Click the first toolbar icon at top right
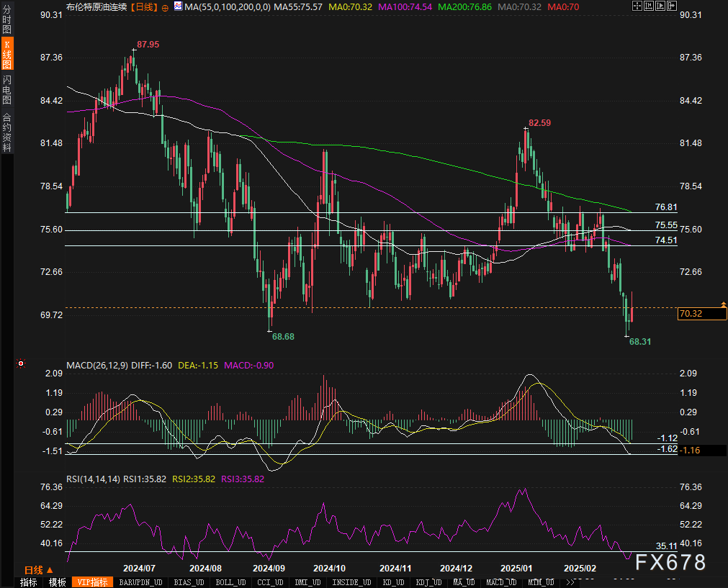This screenshot has width=728, height=588. tap(636, 6)
